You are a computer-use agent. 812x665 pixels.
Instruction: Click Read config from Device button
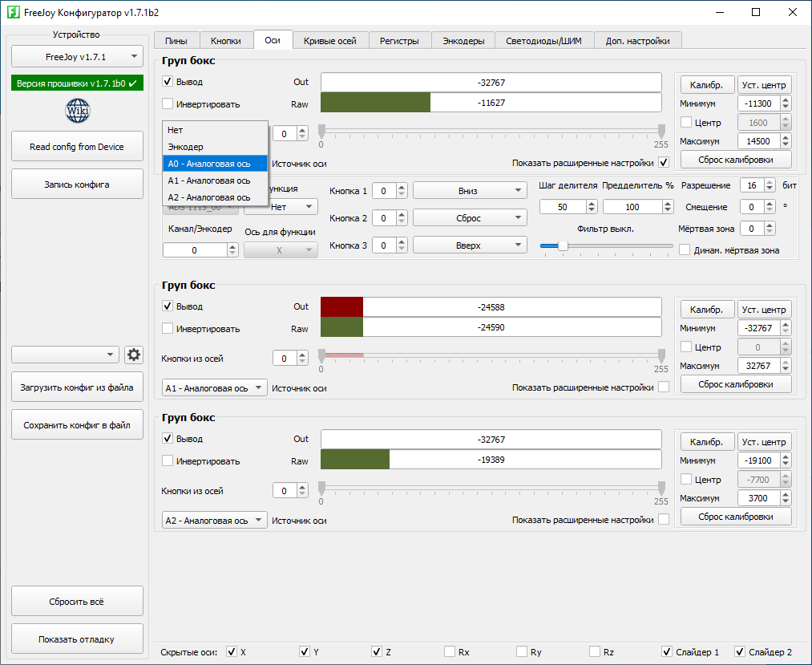click(77, 147)
